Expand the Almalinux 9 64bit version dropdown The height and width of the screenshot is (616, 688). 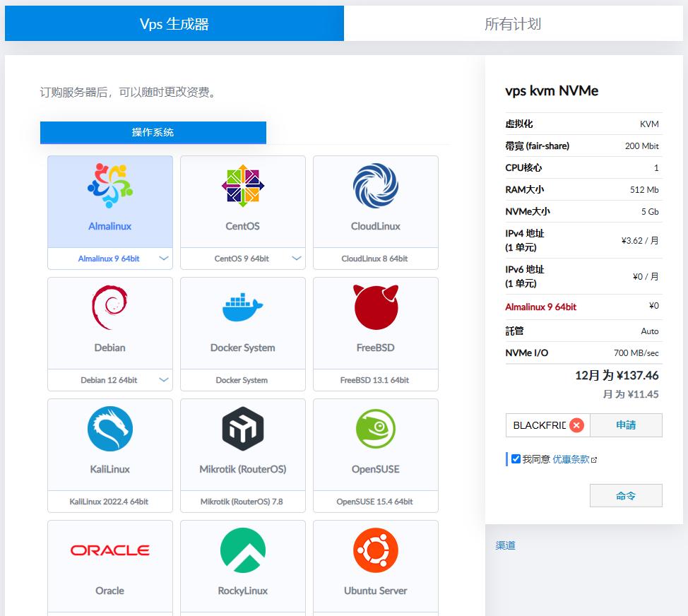click(164, 259)
